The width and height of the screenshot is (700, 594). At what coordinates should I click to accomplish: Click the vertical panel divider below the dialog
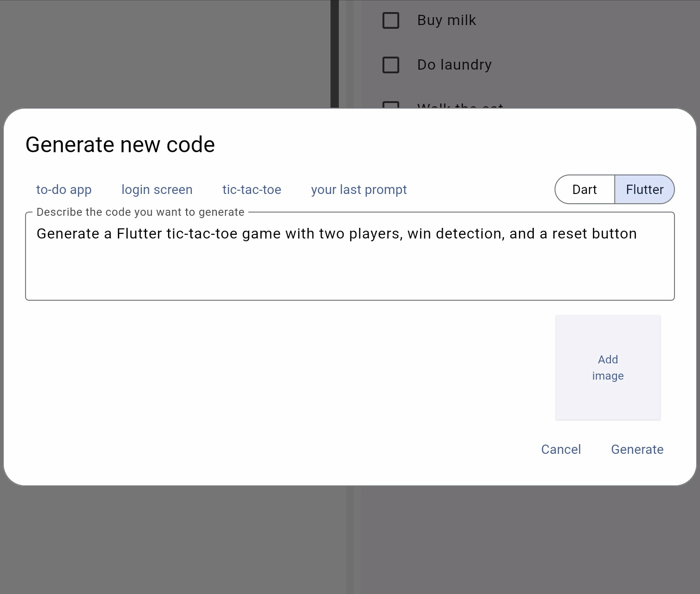click(350, 540)
